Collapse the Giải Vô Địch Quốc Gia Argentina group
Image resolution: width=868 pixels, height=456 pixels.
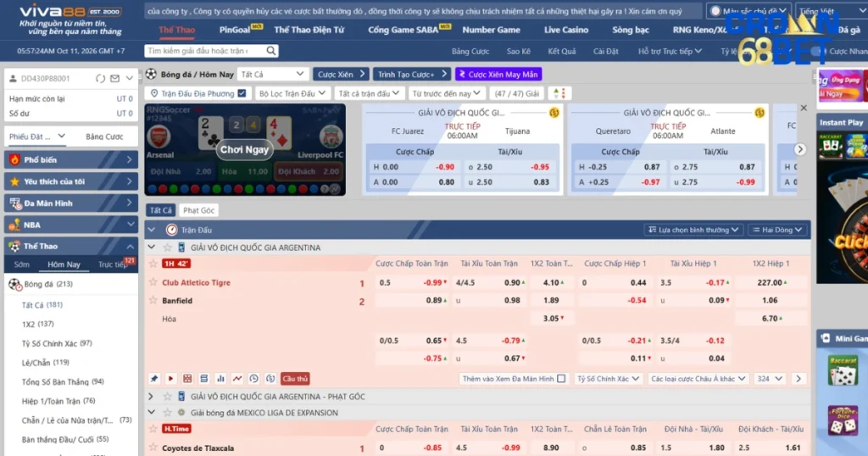pyautogui.click(x=151, y=247)
